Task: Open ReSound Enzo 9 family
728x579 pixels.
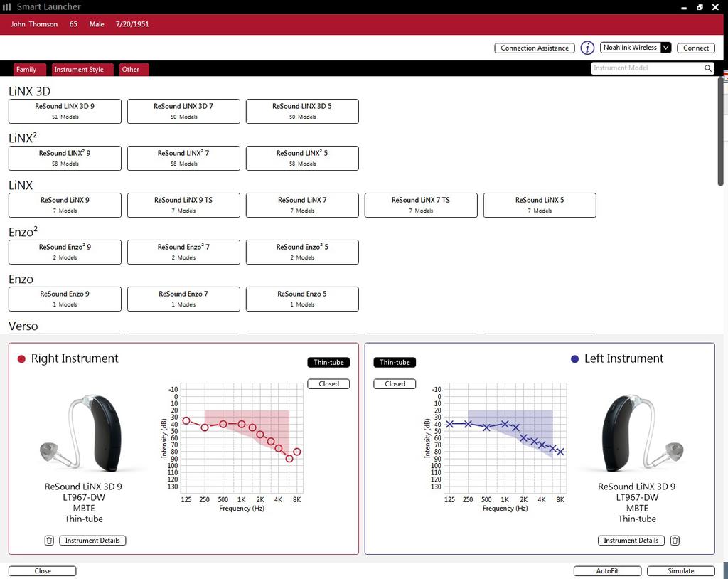Action: pos(65,299)
